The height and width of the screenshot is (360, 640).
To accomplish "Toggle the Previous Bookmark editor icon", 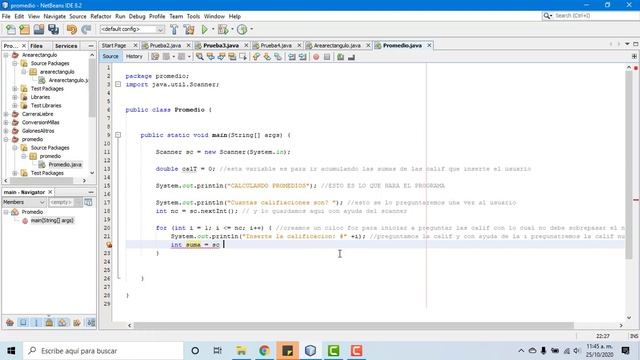I will [x=256, y=57].
